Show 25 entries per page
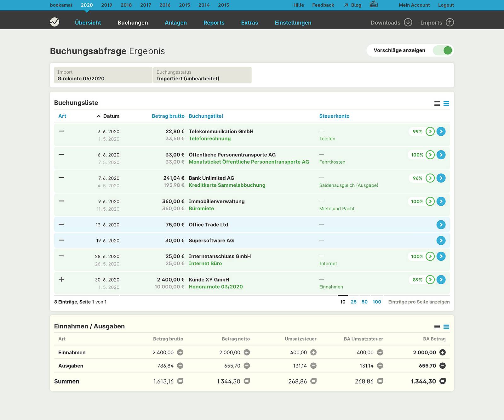504x420 pixels. pyautogui.click(x=353, y=302)
